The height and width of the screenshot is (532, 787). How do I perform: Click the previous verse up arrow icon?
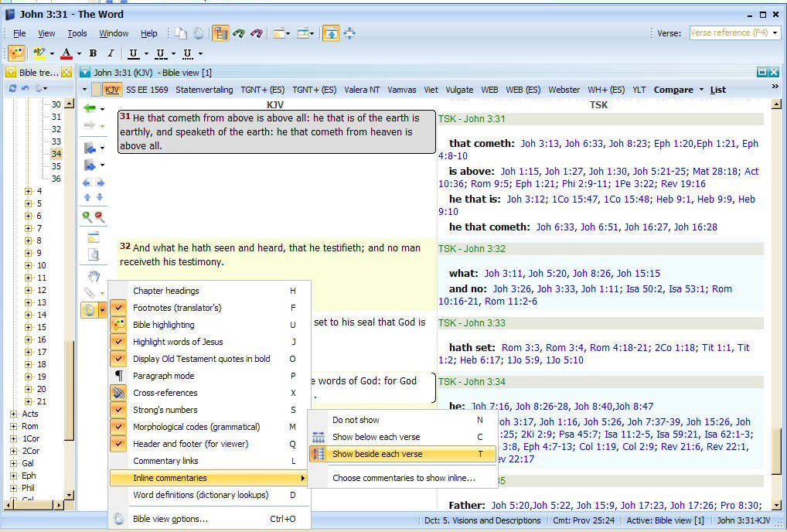coord(87,196)
